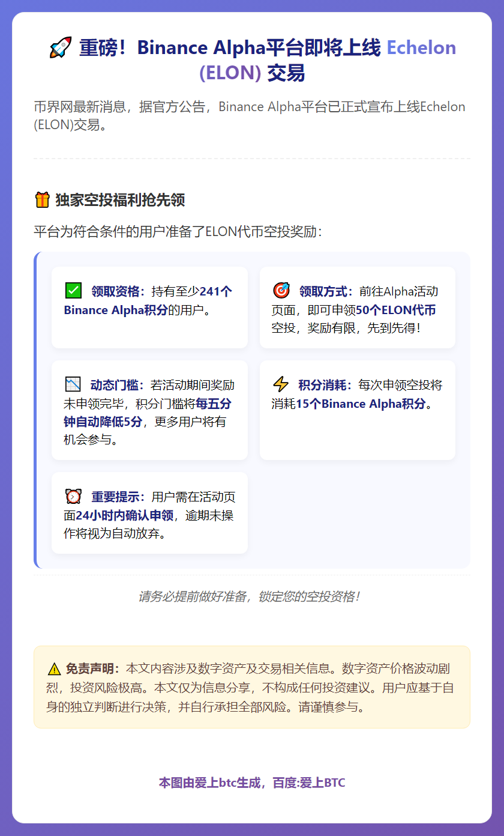The height and width of the screenshot is (836, 504).
Task: Click the target dart icon next to 领取方式
Action: click(281, 291)
